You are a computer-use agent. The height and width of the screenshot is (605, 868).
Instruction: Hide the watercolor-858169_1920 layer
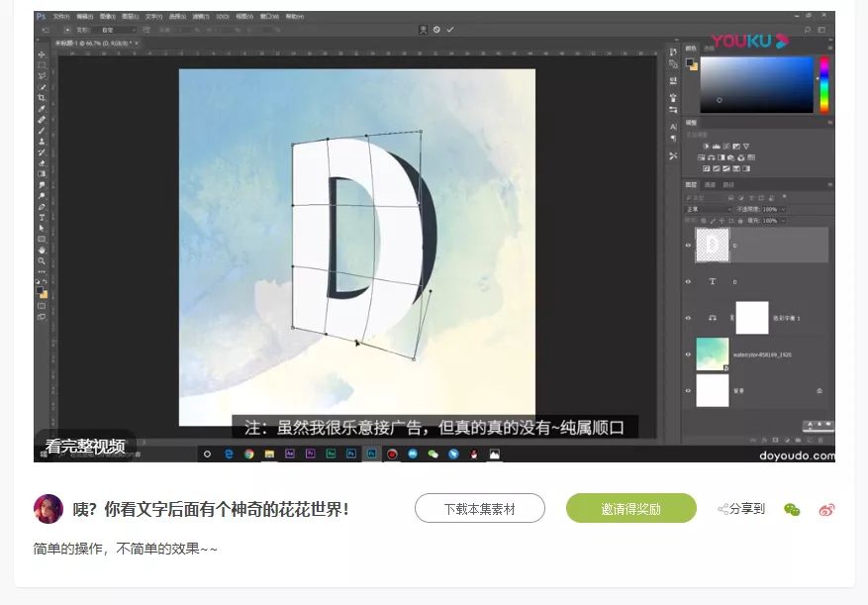pyautogui.click(x=688, y=353)
